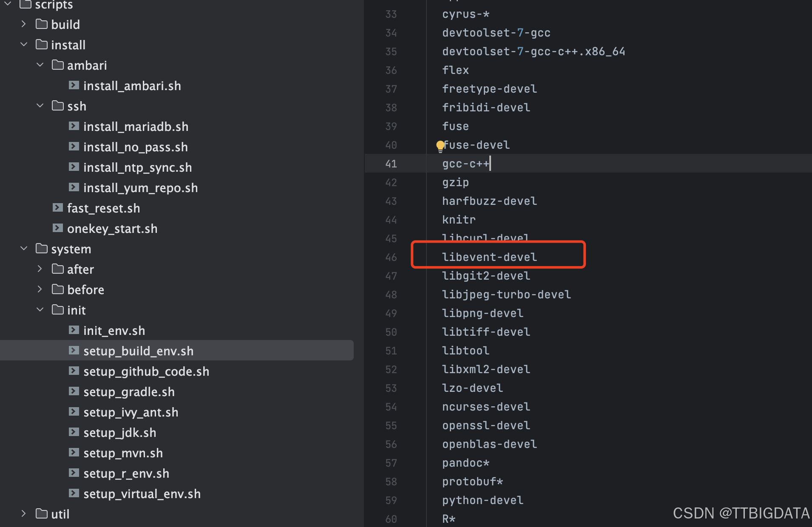
Task: Click the libtool line in the editor
Action: coord(466,351)
